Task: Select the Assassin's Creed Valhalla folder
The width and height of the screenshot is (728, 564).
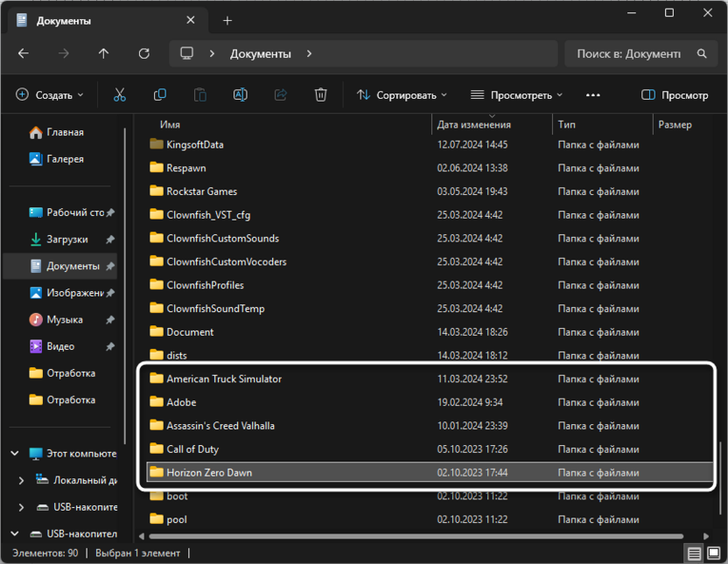Action: [430, 426]
